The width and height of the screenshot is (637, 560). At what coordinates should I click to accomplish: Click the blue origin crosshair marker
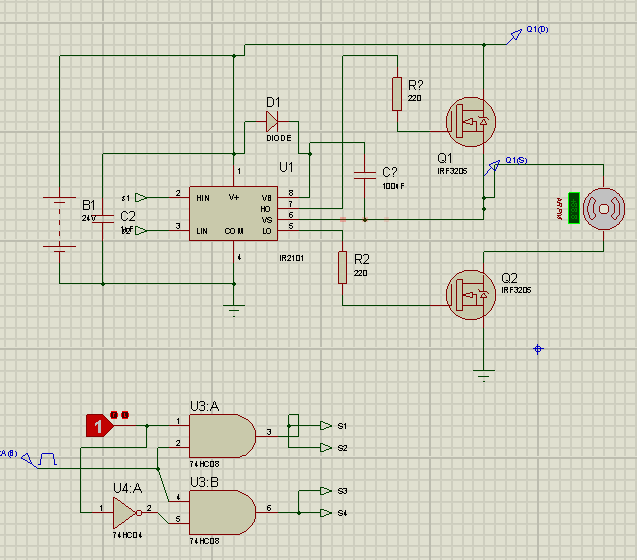(538, 349)
